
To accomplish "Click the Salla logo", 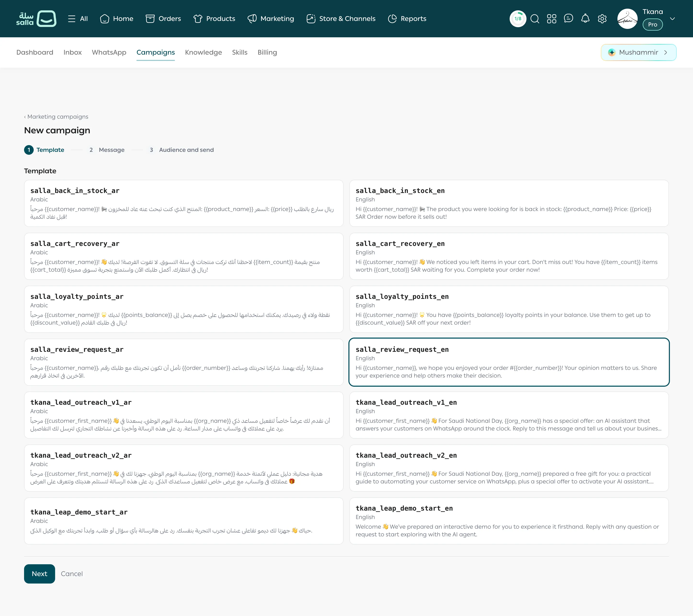I will (36, 19).
